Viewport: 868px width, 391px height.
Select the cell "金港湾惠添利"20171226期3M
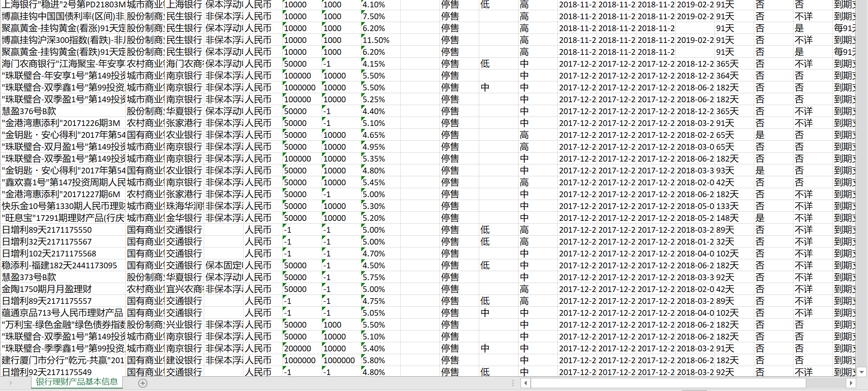click(63, 123)
